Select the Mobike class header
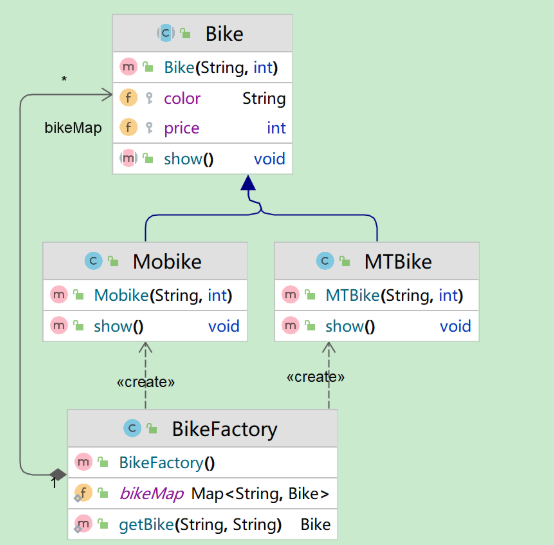 pos(145,261)
